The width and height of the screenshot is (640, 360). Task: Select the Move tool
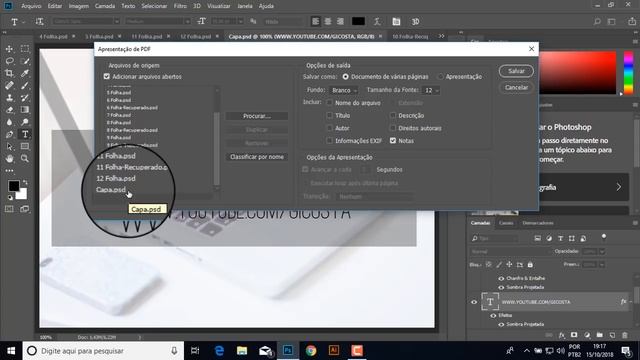point(9,49)
